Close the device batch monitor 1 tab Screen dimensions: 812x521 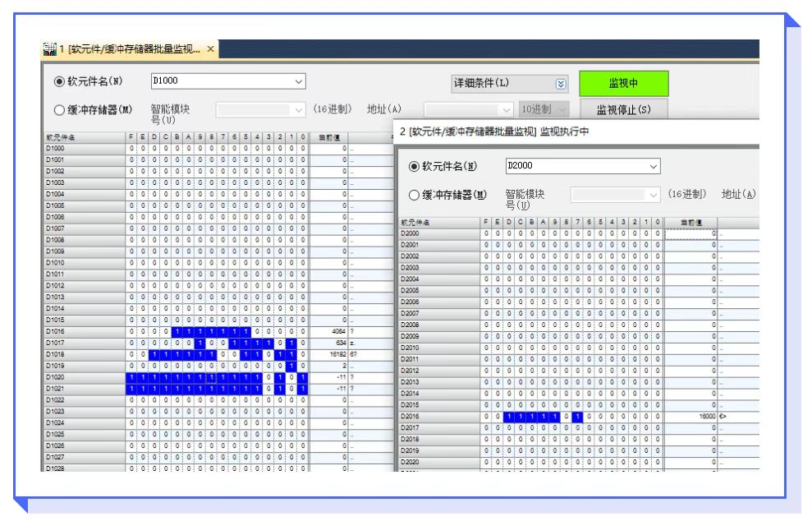click(x=210, y=49)
